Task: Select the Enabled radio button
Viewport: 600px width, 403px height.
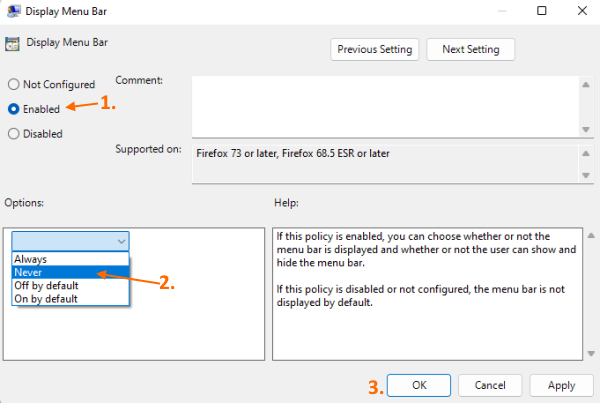Action: click(x=14, y=109)
